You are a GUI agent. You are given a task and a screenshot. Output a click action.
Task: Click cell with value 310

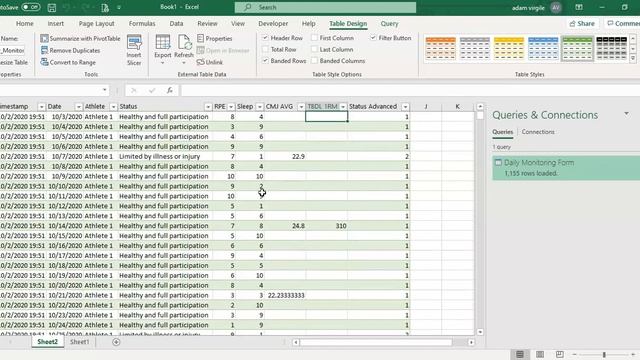coord(327,226)
